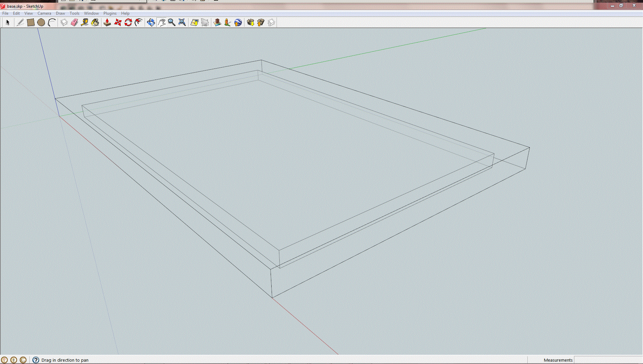Open the Window menu

[91, 13]
